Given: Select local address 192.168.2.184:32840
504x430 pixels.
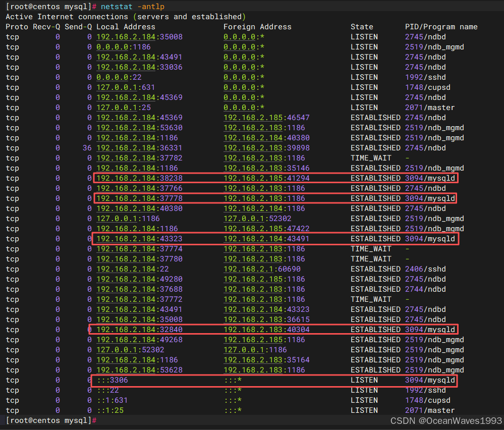Looking at the screenshot, I should coord(140,330).
